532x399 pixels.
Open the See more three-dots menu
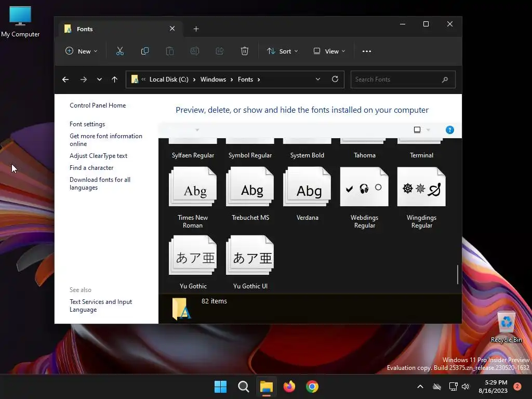[367, 51]
